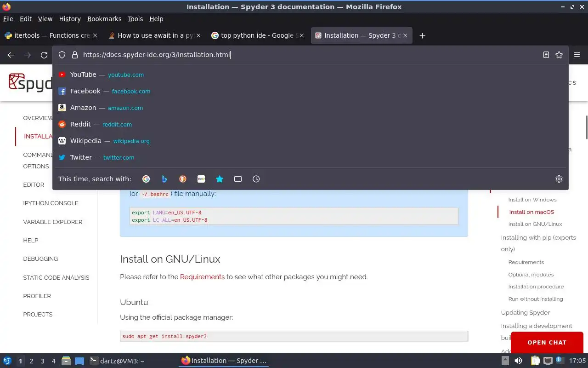Switch to workspace 2 in taskbar
The width and height of the screenshot is (588, 368).
pyautogui.click(x=31, y=361)
